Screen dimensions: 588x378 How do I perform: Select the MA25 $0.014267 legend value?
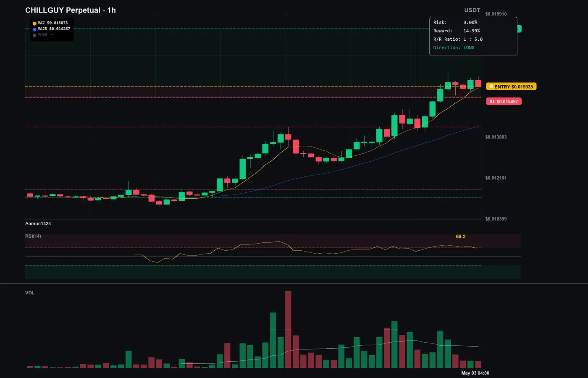[x=54, y=29]
